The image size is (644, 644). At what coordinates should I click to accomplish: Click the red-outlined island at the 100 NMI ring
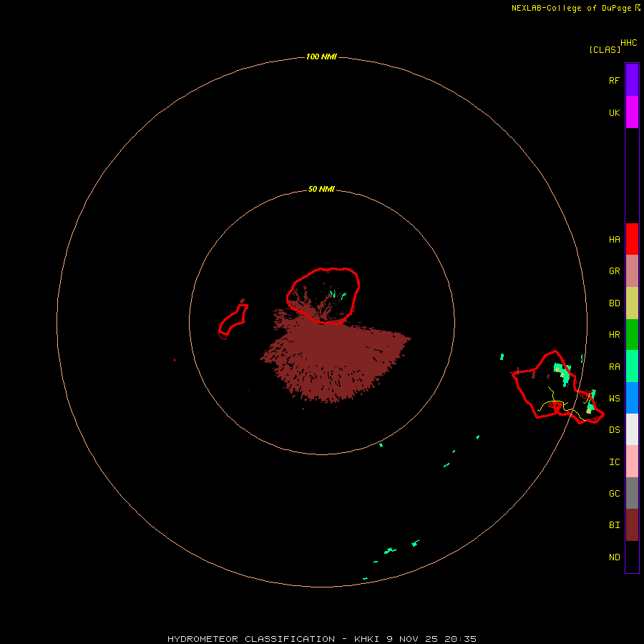(x=557, y=388)
